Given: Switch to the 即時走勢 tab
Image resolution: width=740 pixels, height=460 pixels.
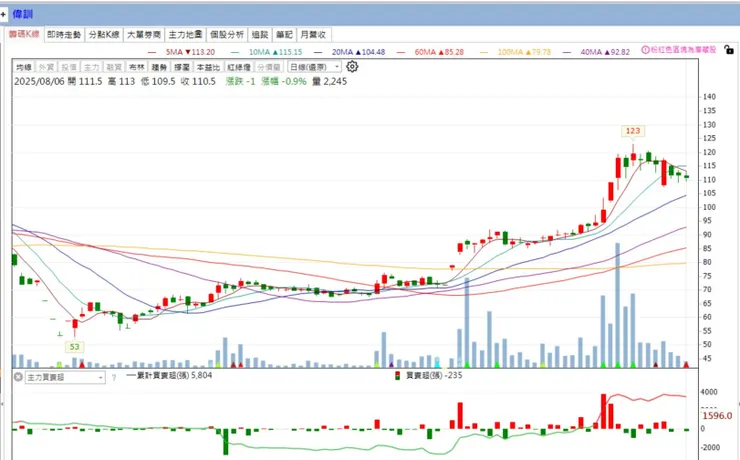Looking at the screenshot, I should pos(64,34).
